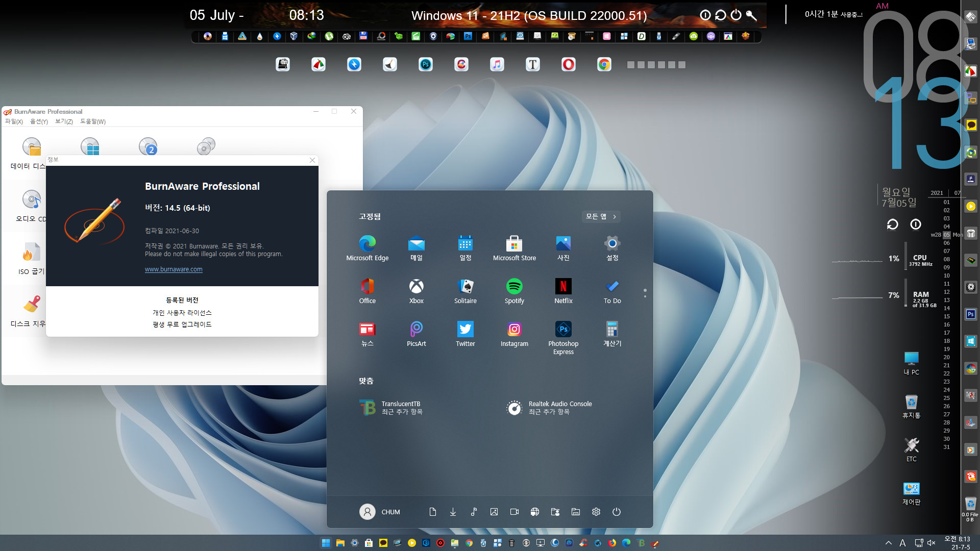Open File Explorer icon in Start footer
The image size is (980, 551).
click(x=576, y=512)
